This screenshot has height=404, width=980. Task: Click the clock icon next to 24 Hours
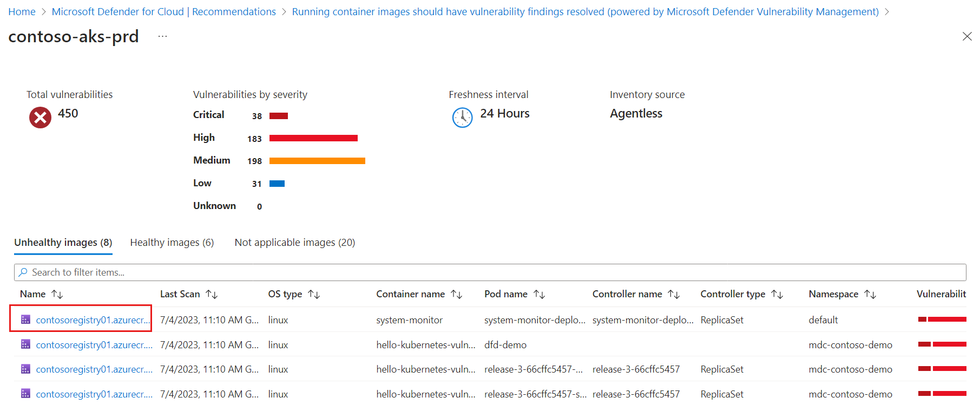click(x=462, y=117)
